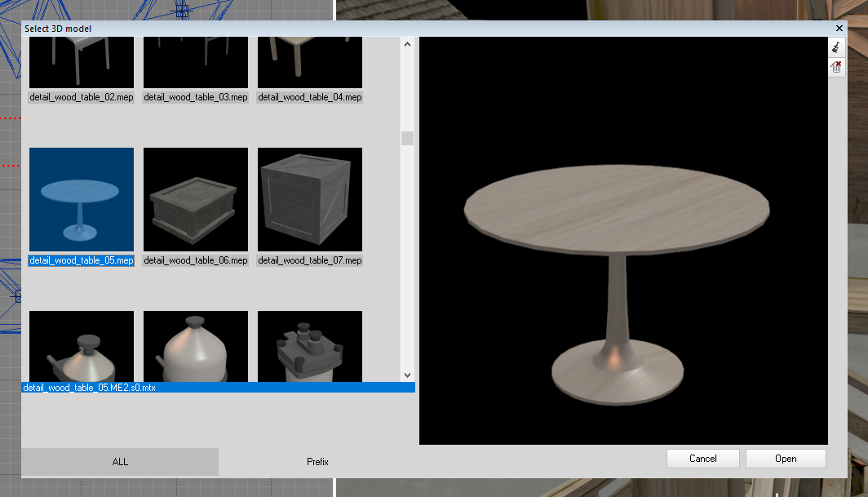The image size is (868, 497).
Task: Select detail_wood_table_03.mep thumbnail
Action: [196, 62]
